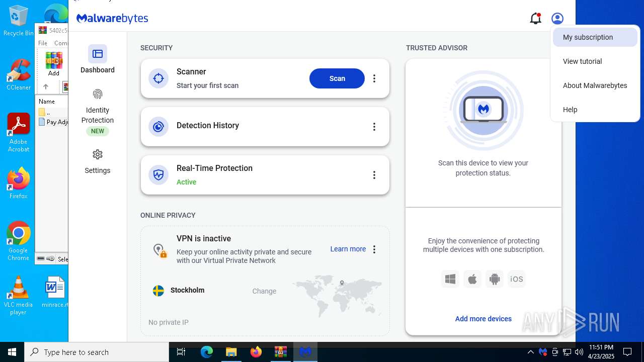
Task: Click the VPN location lock icon
Action: click(159, 250)
